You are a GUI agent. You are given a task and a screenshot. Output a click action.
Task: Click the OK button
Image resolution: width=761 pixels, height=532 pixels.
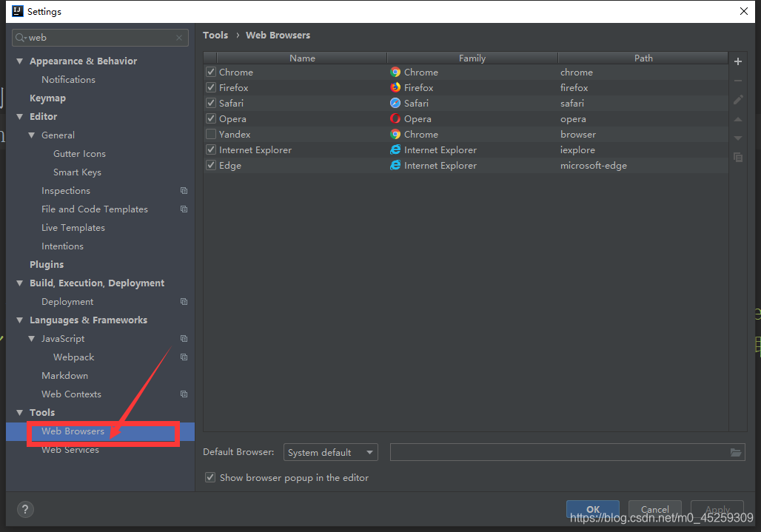(x=593, y=509)
